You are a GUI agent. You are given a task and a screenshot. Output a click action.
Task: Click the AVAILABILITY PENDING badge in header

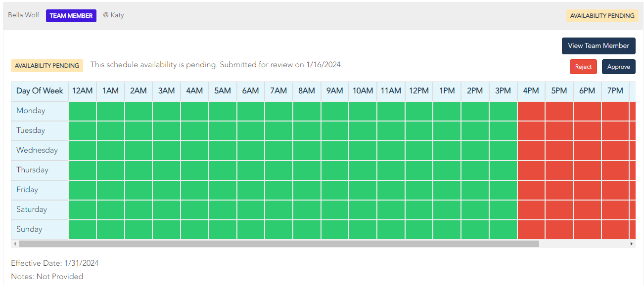(x=602, y=16)
